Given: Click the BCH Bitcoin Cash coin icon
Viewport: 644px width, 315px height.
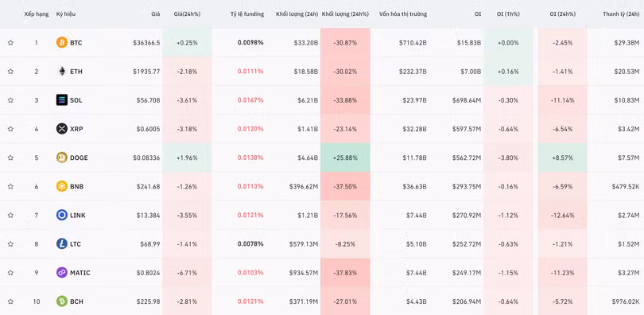Looking at the screenshot, I should pyautogui.click(x=61, y=301).
